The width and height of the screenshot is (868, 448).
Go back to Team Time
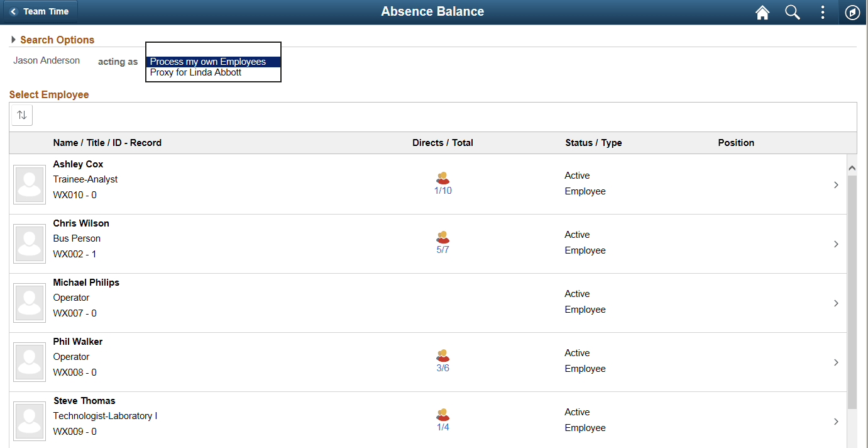coord(40,11)
